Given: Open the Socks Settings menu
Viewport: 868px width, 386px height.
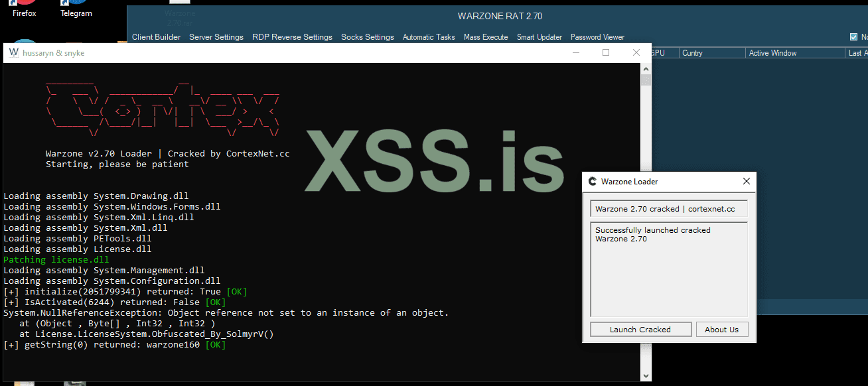Looking at the screenshot, I should (368, 37).
